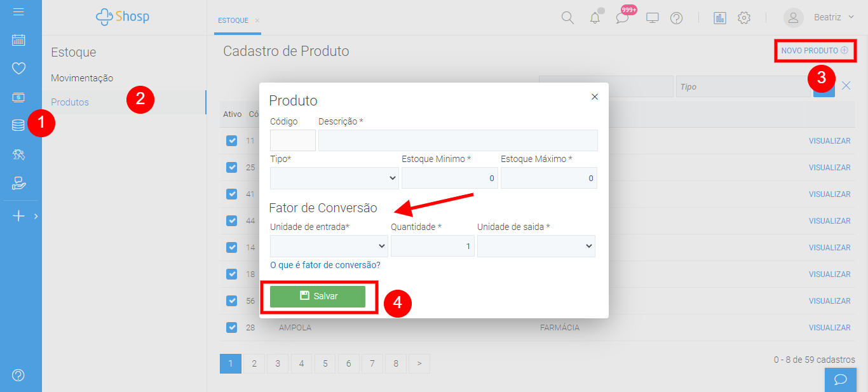Expand the Unidade de saida dropdown
Image resolution: width=868 pixels, height=392 pixels.
536,246
